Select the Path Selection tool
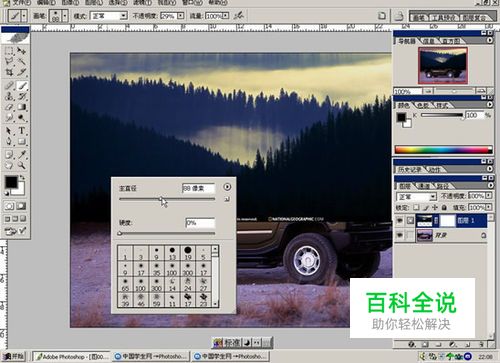Viewport: 500px width, 363px height. (9, 131)
